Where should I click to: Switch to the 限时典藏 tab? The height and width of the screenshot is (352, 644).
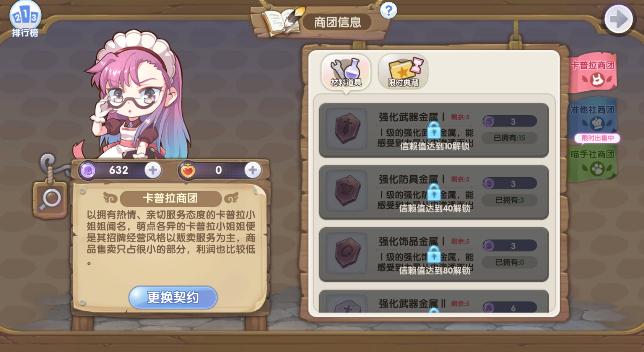click(x=403, y=72)
